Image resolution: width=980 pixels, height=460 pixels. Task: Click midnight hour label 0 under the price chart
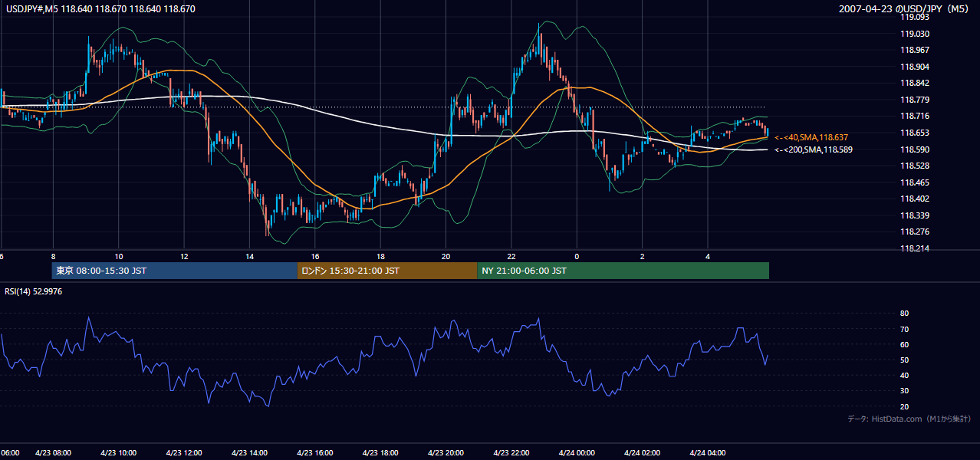(x=577, y=256)
